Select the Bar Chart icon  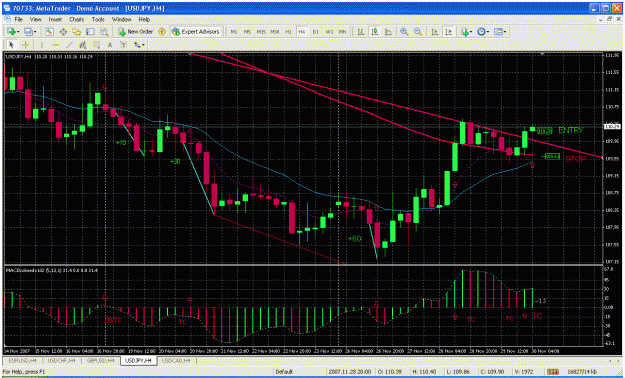click(361, 32)
